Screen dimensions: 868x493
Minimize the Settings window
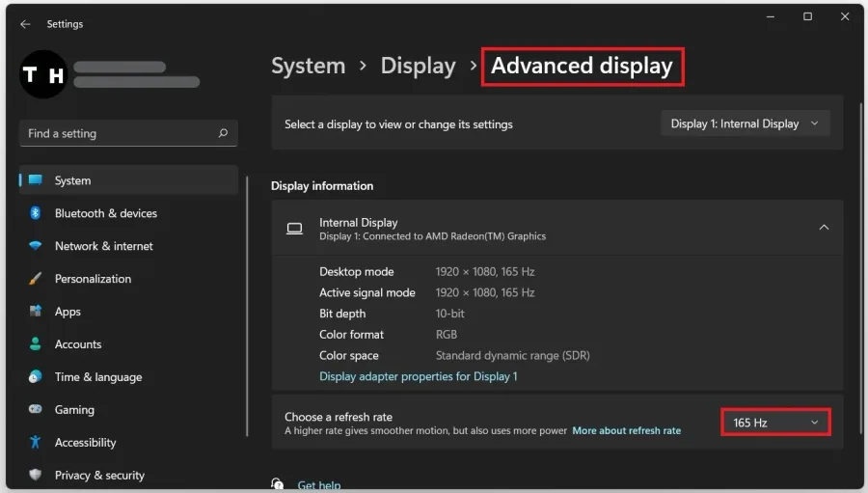tap(770, 16)
